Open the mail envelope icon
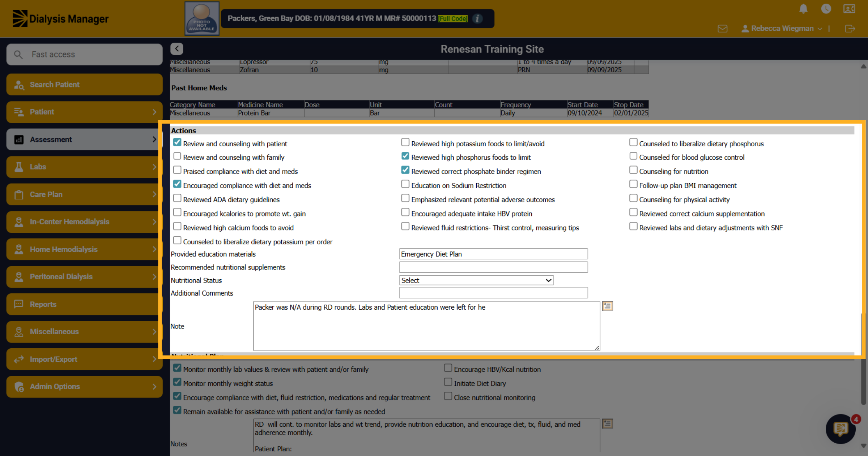868x456 pixels. click(x=723, y=29)
